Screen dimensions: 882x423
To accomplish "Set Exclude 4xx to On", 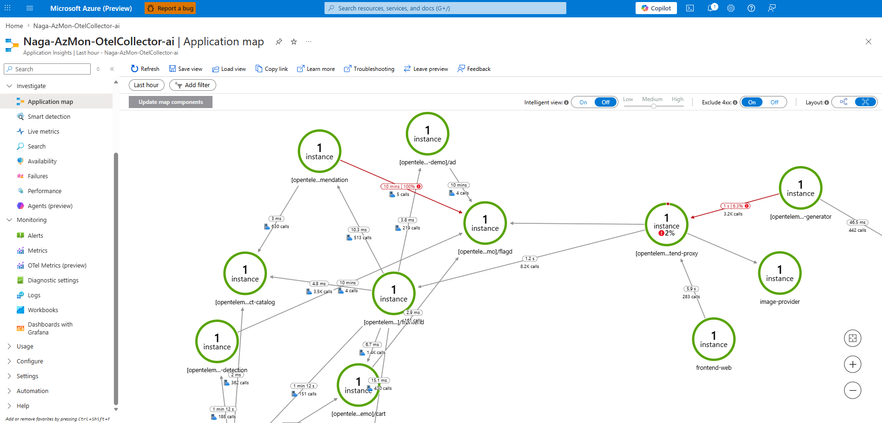I will click(x=752, y=102).
